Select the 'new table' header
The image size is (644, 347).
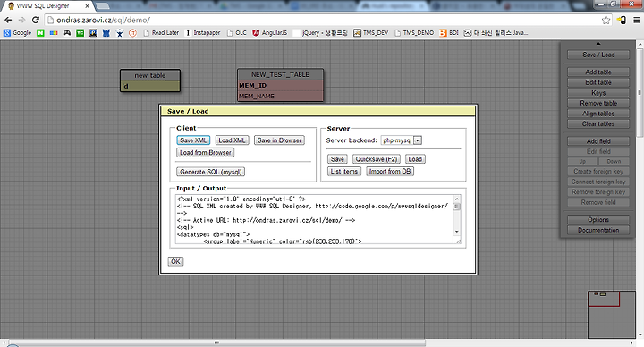[150, 75]
